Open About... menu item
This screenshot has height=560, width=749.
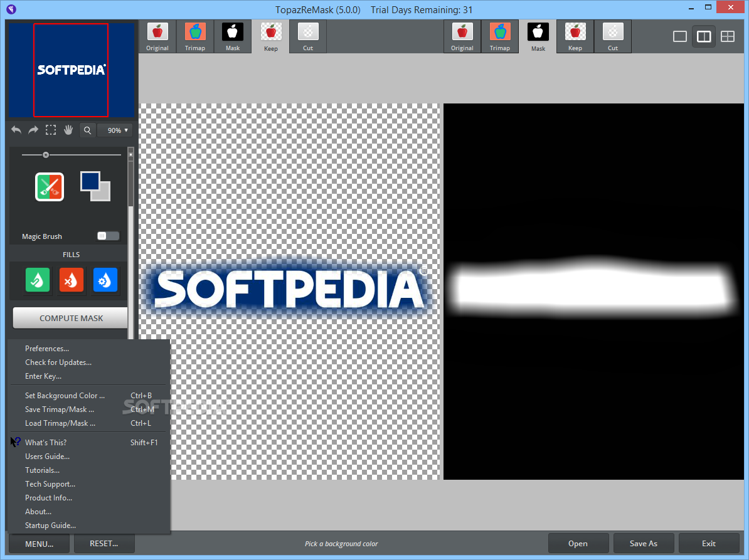click(x=89, y=511)
